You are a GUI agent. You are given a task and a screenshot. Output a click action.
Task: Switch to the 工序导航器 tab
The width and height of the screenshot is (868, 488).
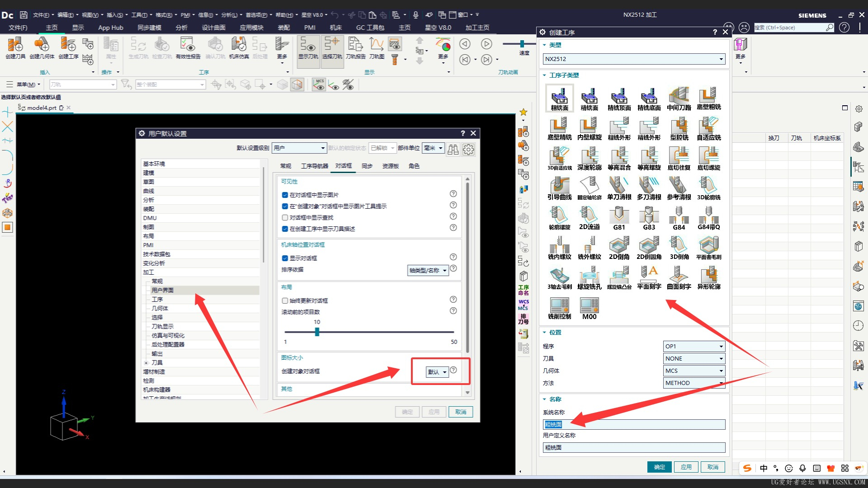(x=314, y=166)
